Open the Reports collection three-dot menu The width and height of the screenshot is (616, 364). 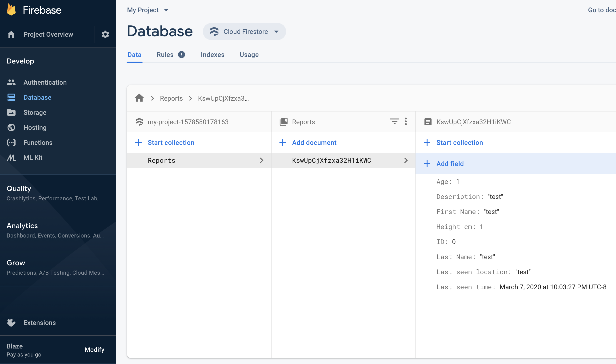[x=406, y=122]
